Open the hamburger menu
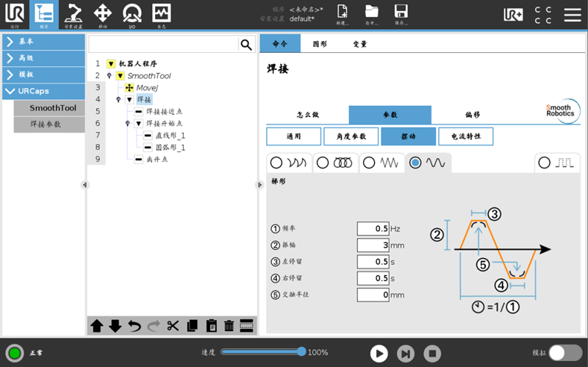The image size is (588, 367). click(x=573, y=15)
